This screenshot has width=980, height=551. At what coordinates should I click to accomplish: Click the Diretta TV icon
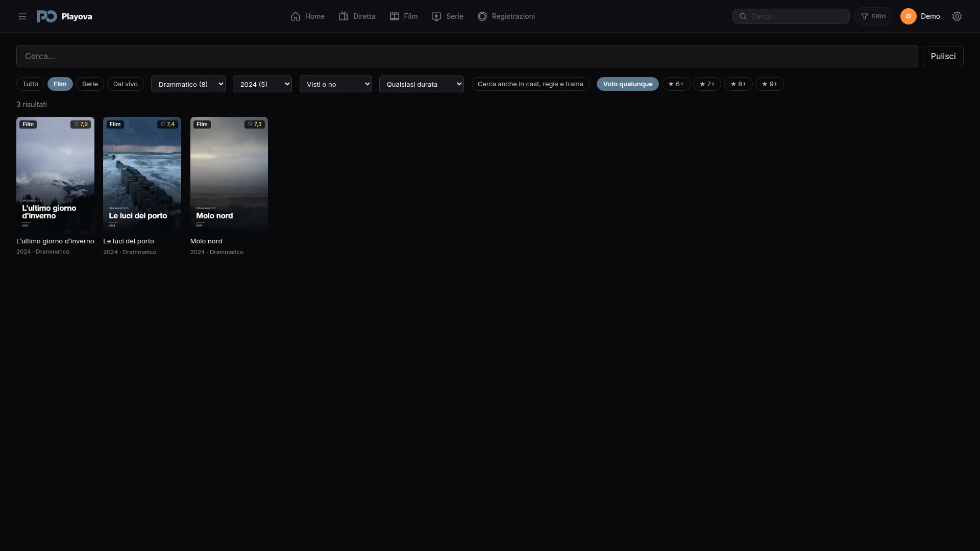[344, 16]
